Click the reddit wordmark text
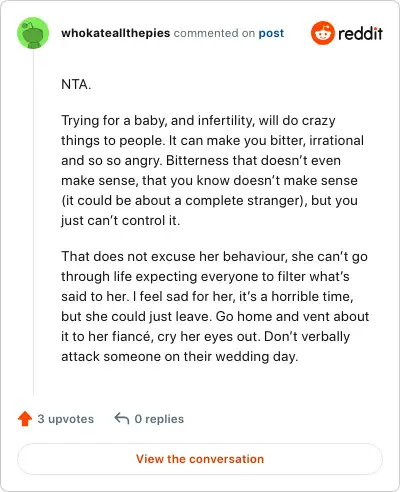The width and height of the screenshot is (400, 492). click(360, 33)
